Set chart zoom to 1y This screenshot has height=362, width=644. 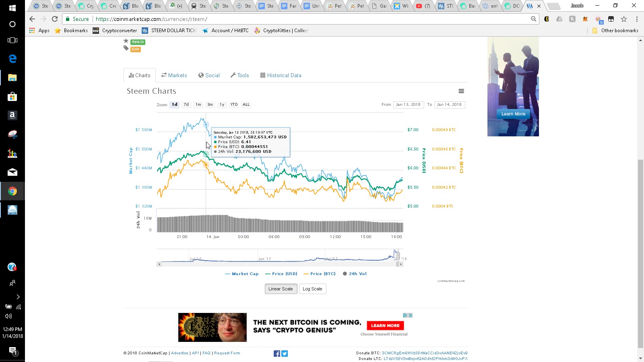point(222,105)
